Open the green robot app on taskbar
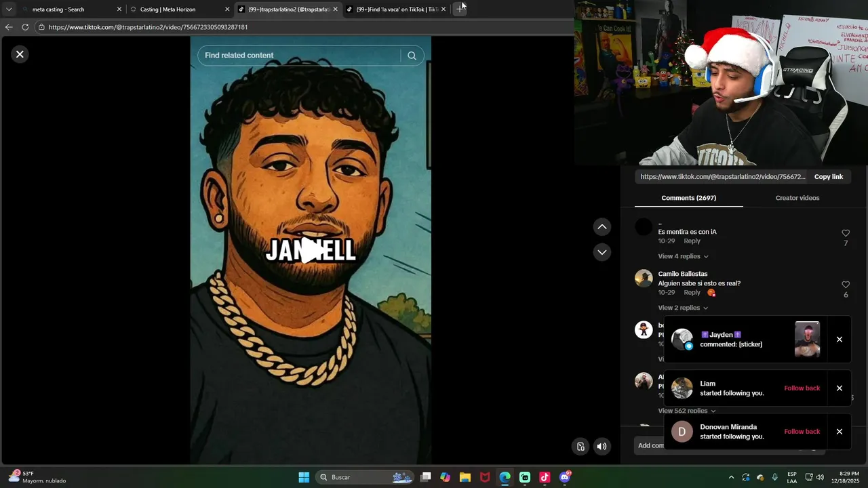 (x=525, y=477)
